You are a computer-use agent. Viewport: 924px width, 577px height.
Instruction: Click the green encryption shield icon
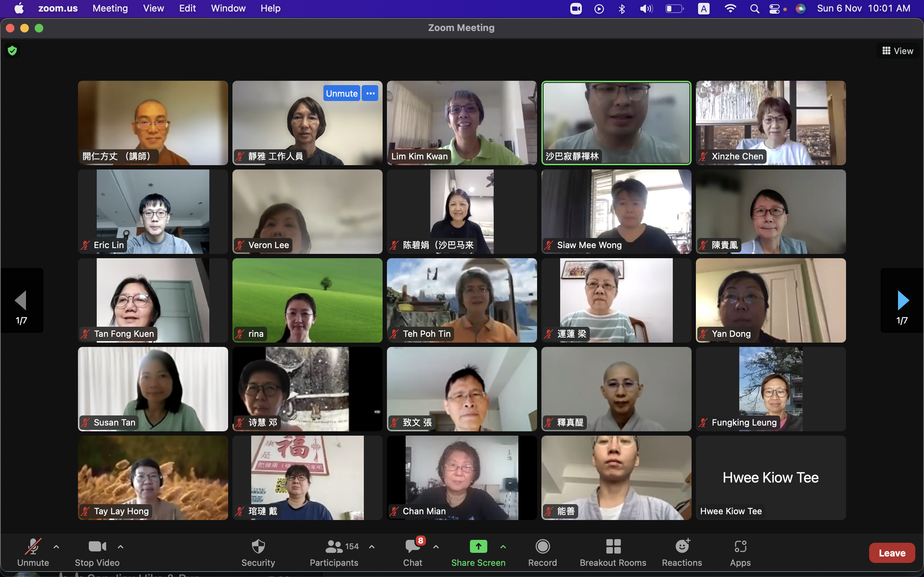12,50
